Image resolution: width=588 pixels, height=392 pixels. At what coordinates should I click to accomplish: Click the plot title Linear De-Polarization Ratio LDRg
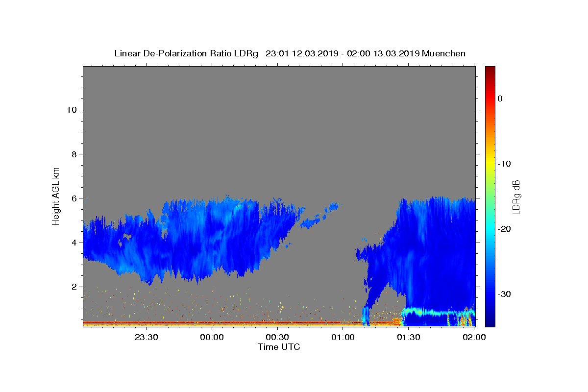tap(186, 53)
